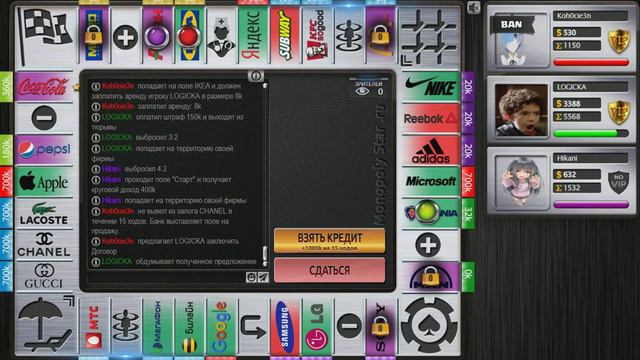Screen dimensions: 640x360
Task: Click the doctor chance field icon
Action: coord(221,36)
